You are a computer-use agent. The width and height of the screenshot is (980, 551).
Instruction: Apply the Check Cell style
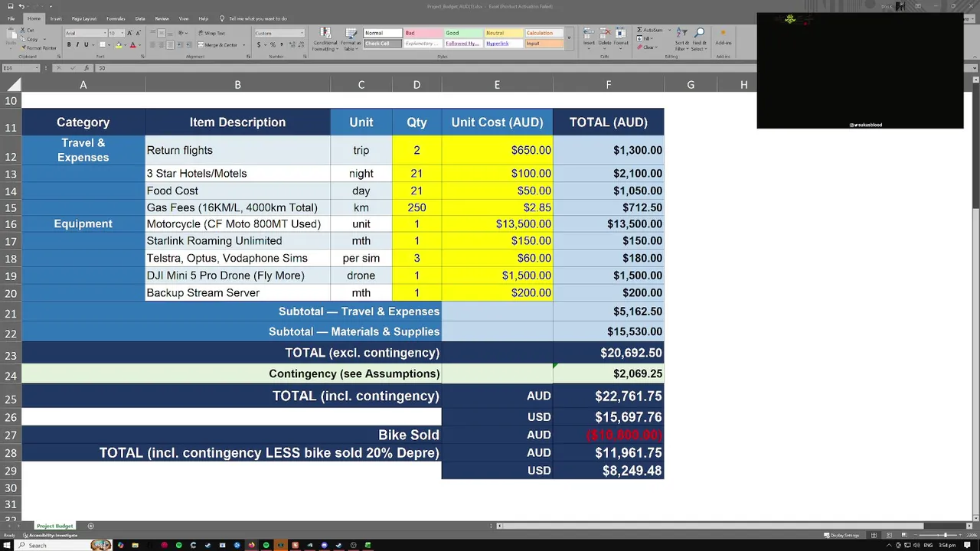[x=382, y=44]
